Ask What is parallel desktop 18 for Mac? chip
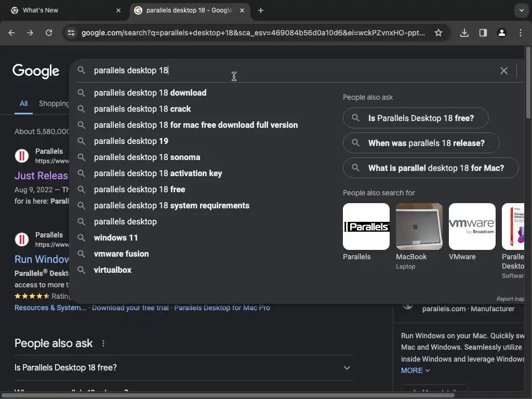Screen dimensions: 532x399 click(x=431, y=168)
